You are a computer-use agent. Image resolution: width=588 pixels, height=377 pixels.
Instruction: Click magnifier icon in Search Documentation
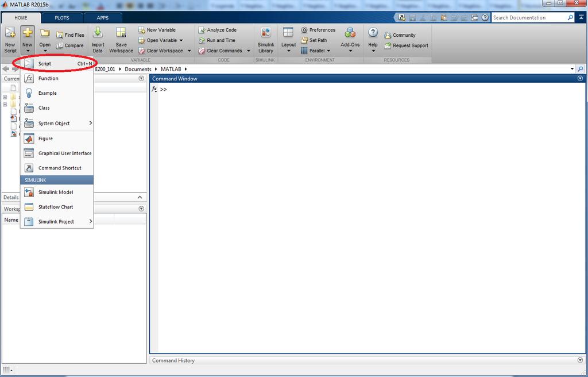(x=570, y=18)
